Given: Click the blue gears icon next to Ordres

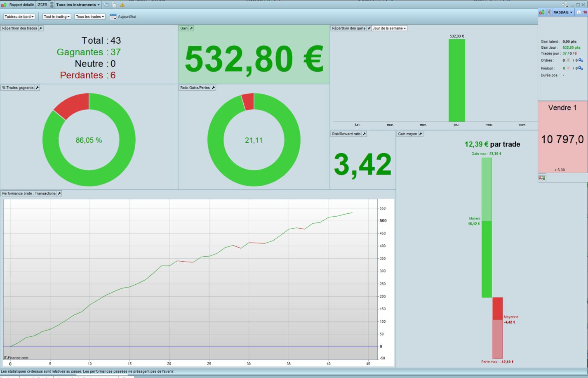Looking at the screenshot, I should click(x=581, y=60).
